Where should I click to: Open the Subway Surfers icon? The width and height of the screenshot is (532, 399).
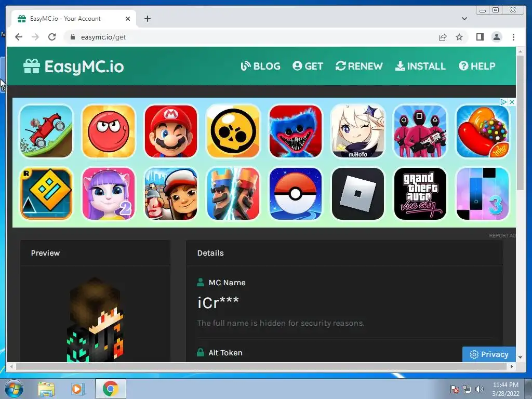[171, 194]
